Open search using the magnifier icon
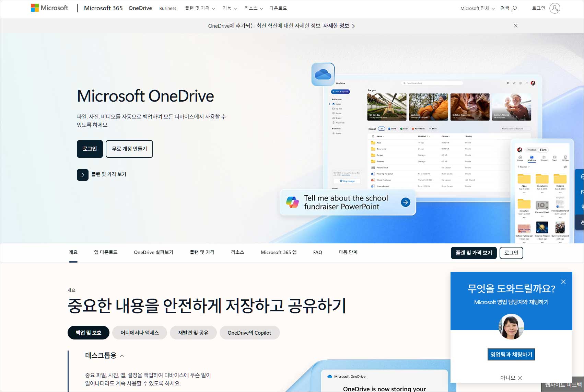Image resolution: width=584 pixels, height=392 pixels. click(514, 8)
